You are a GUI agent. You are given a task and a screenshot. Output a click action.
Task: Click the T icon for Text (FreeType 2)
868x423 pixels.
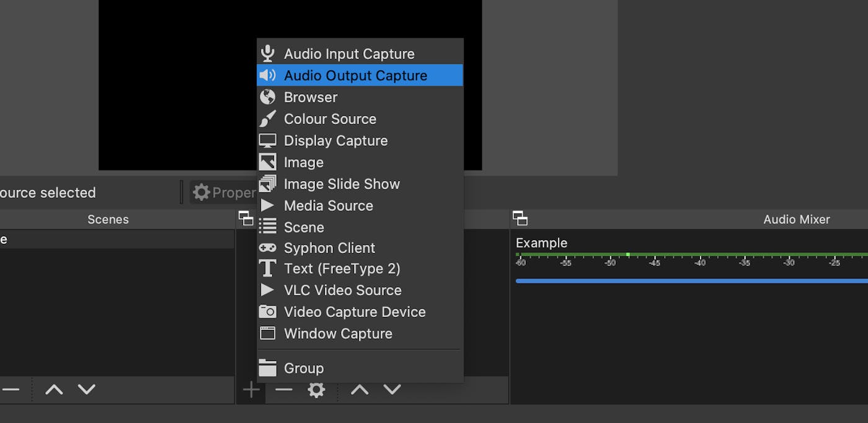tap(267, 269)
